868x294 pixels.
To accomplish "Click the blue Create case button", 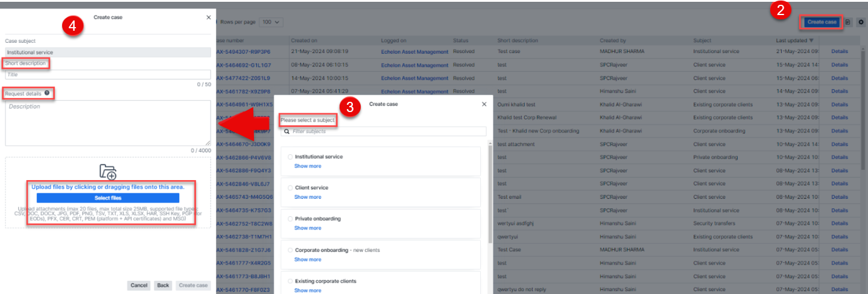I will 822,22.
